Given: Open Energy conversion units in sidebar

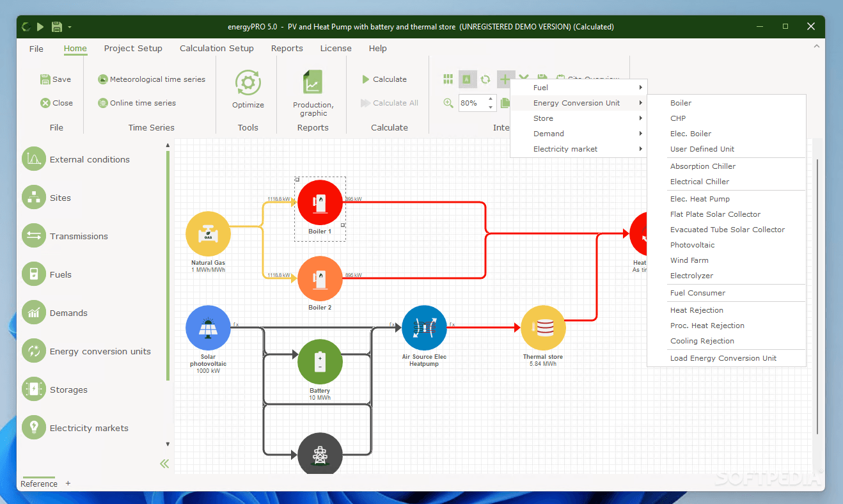Looking at the screenshot, I should point(87,351).
